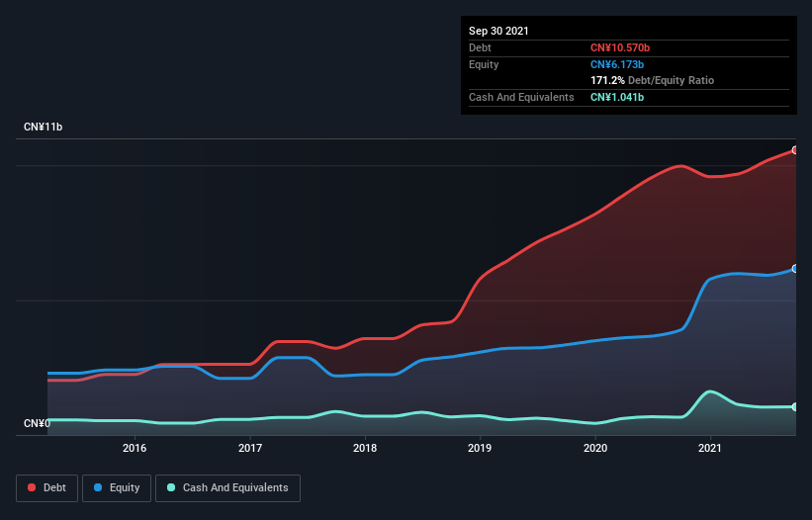The width and height of the screenshot is (812, 520).
Task: Click the blue dot in Equity legend
Action: click(x=98, y=487)
